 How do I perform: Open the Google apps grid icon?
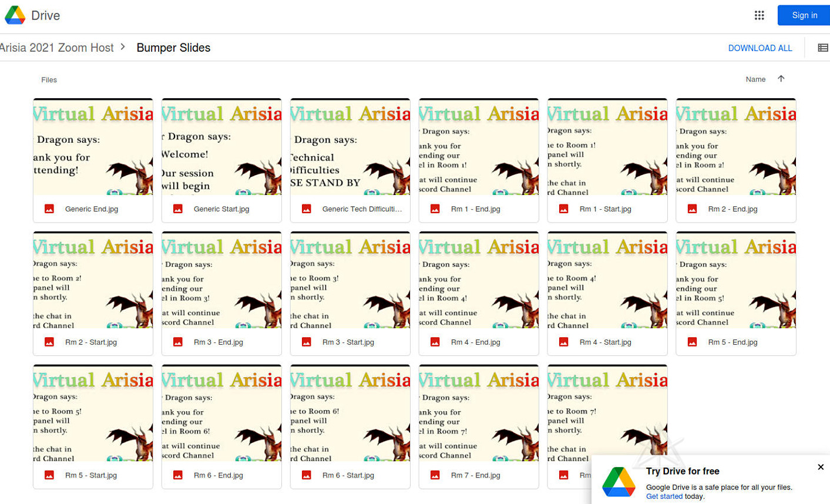click(759, 15)
